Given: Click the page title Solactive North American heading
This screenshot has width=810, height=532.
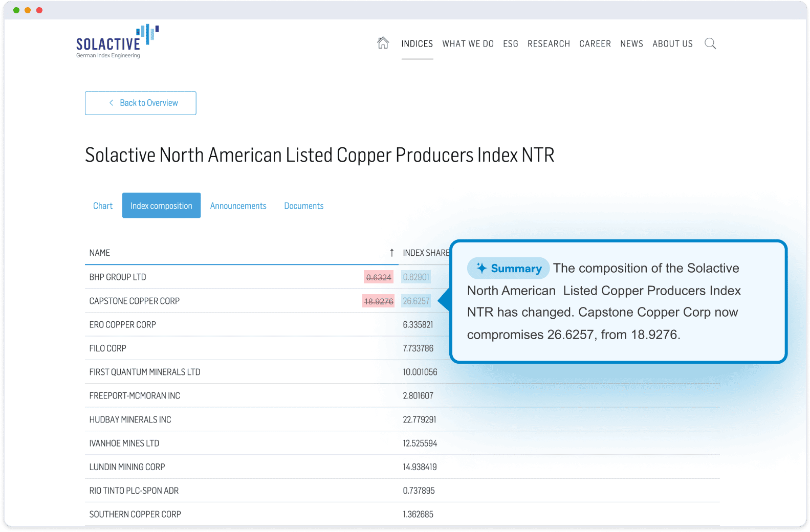Looking at the screenshot, I should 320,155.
